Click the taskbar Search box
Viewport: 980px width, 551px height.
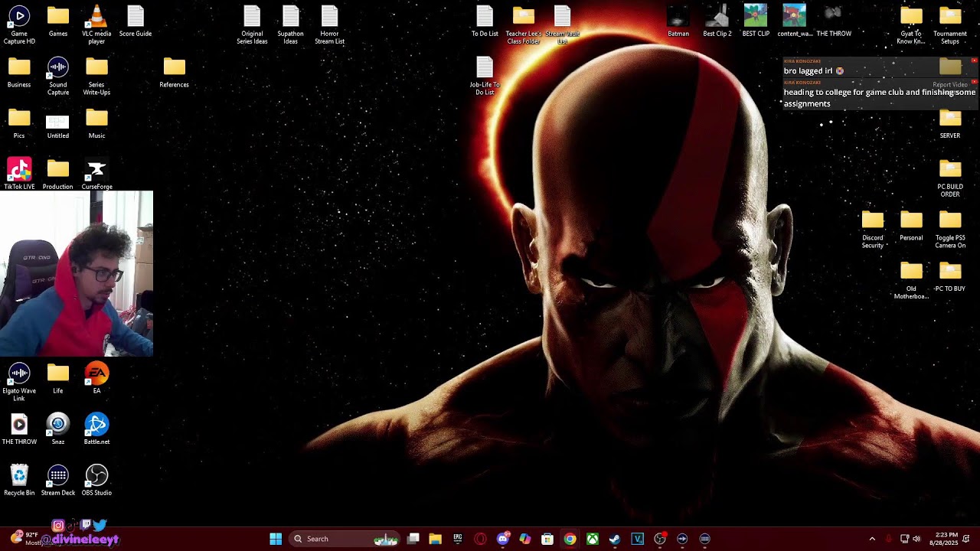[x=345, y=539]
